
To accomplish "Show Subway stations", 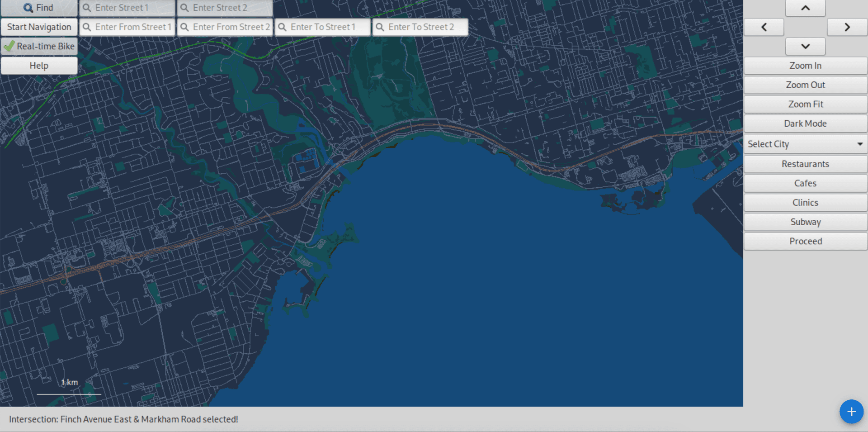I will tap(806, 222).
